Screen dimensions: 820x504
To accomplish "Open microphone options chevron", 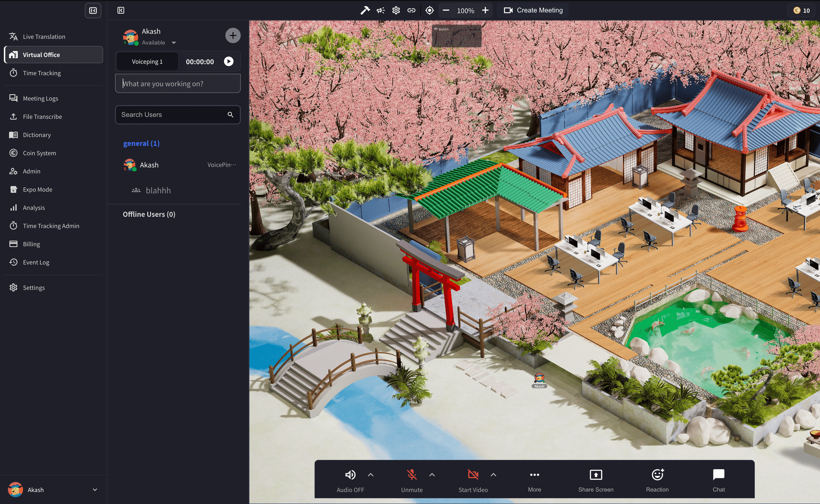I will [432, 475].
